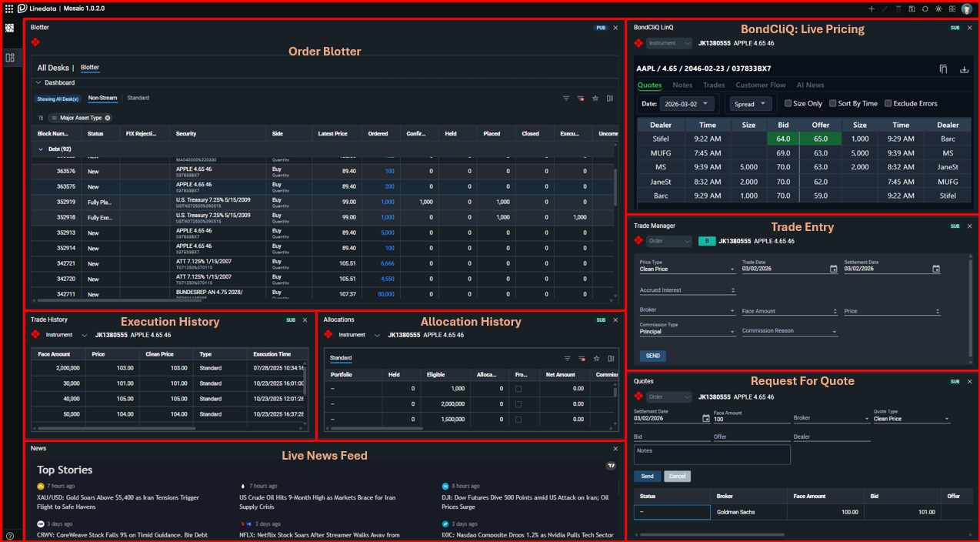Click the download icon in BondCliQ panel
Screen dimensions: 980x542
(x=964, y=69)
